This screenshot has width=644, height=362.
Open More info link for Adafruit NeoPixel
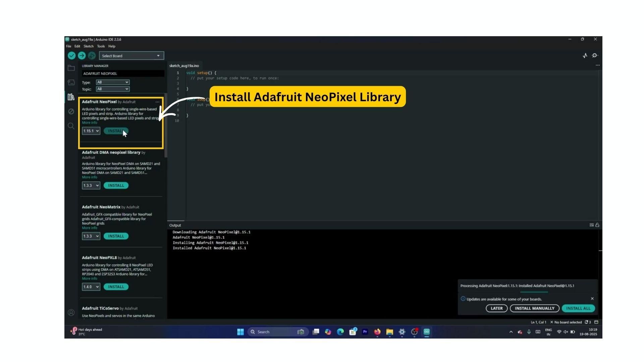(x=90, y=123)
